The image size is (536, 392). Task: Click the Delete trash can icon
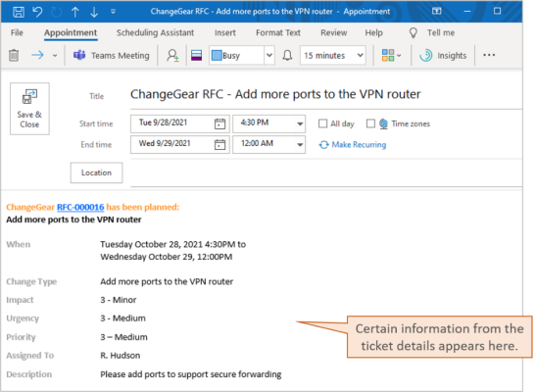coord(14,55)
